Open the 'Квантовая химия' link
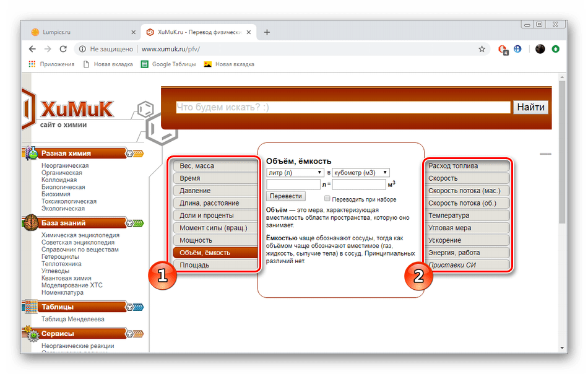The width and height of the screenshot is (588, 374). click(66, 278)
